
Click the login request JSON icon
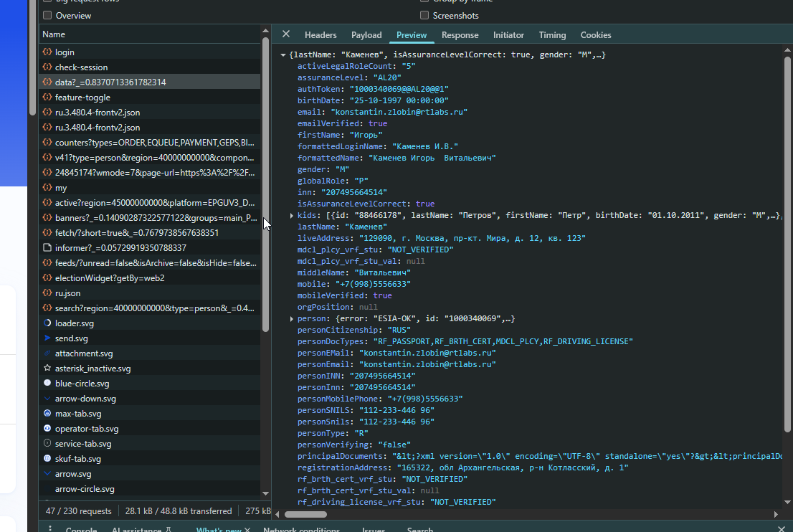[x=47, y=52]
